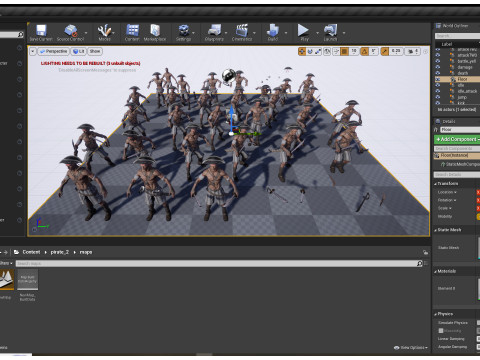Open grid snap value 10 dropdown
480x360 pixels.
[x=354, y=51]
